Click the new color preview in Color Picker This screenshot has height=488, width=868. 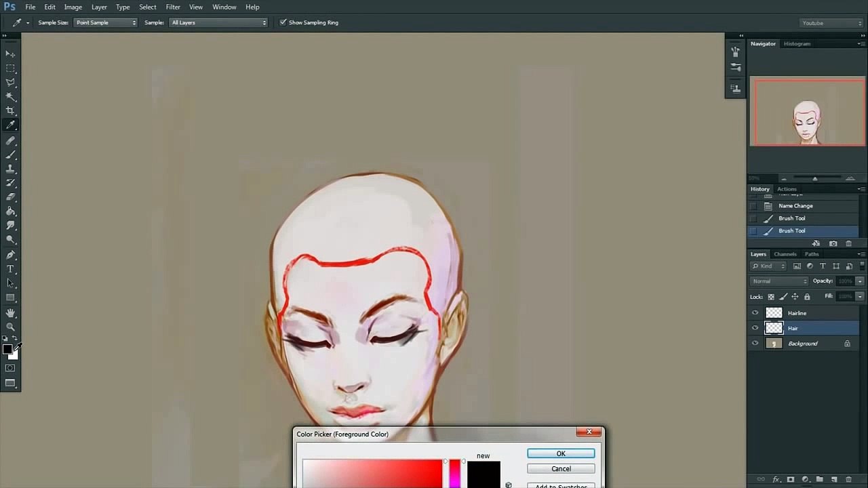click(x=484, y=474)
